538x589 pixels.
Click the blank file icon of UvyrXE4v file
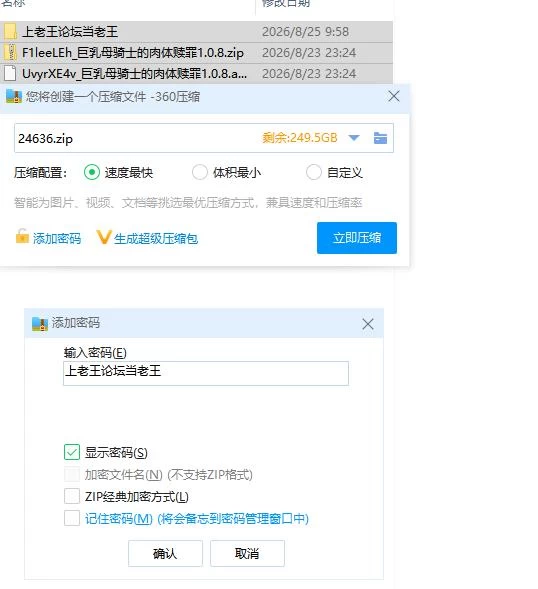click(x=10, y=74)
